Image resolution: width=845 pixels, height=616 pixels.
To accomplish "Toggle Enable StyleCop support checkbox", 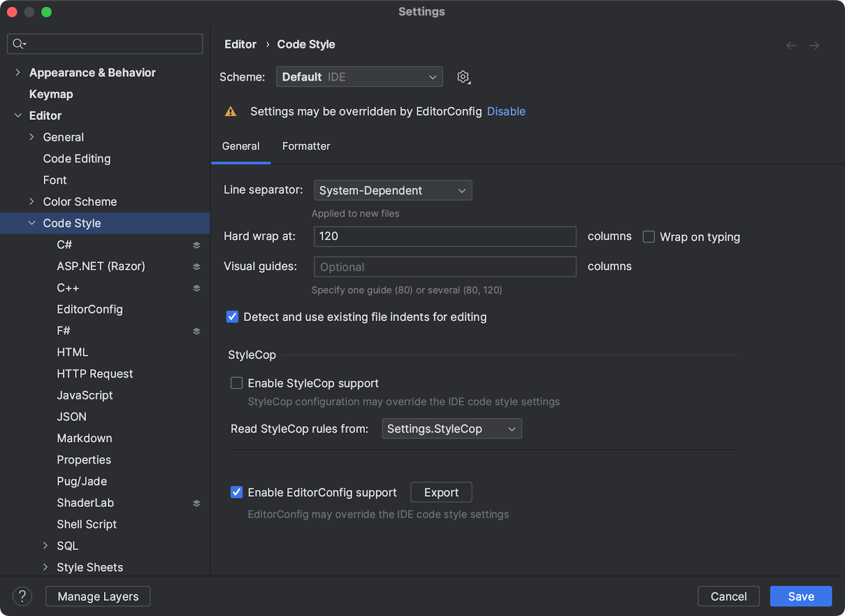I will tap(237, 383).
